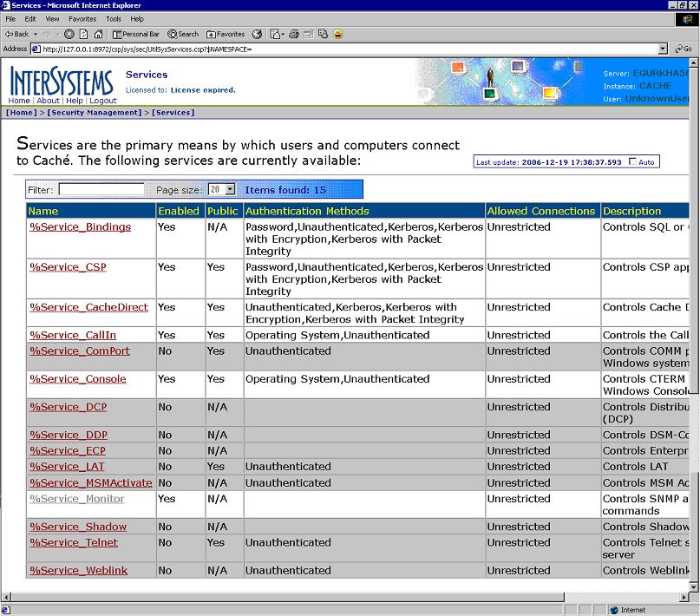
Task: Navigate to the [Security Management] breadcrumb
Action: (x=95, y=113)
